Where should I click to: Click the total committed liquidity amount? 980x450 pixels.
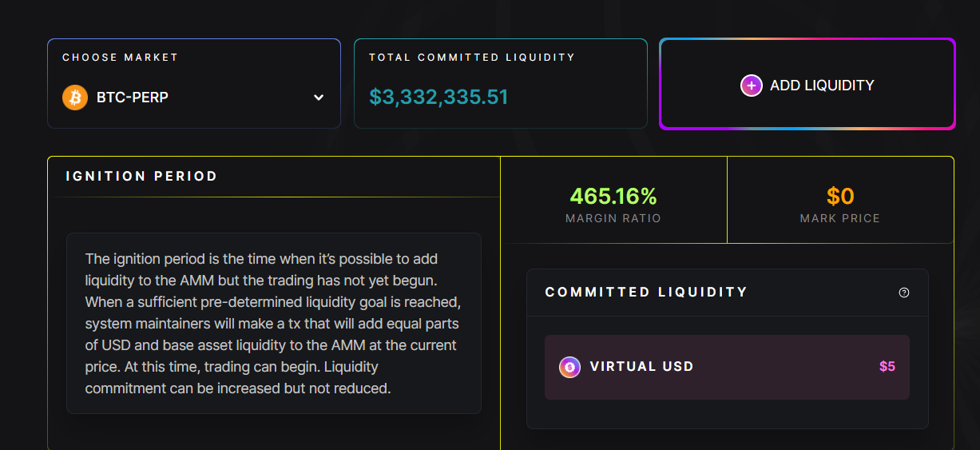438,98
